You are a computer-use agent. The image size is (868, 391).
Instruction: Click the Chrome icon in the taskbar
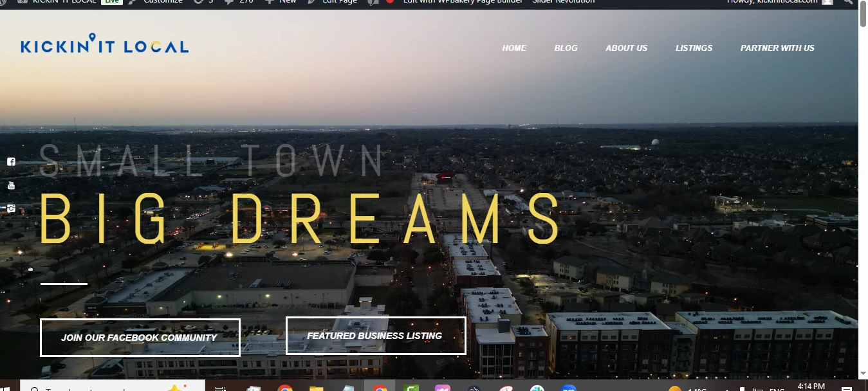(285, 388)
